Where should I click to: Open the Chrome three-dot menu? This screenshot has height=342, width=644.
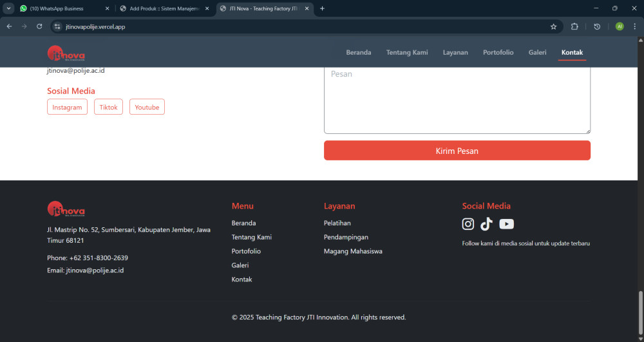[x=634, y=26]
